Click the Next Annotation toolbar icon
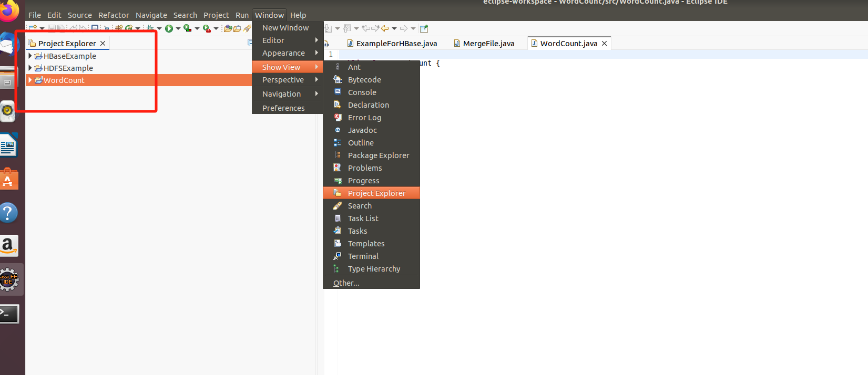This screenshot has height=375, width=868. click(328, 28)
